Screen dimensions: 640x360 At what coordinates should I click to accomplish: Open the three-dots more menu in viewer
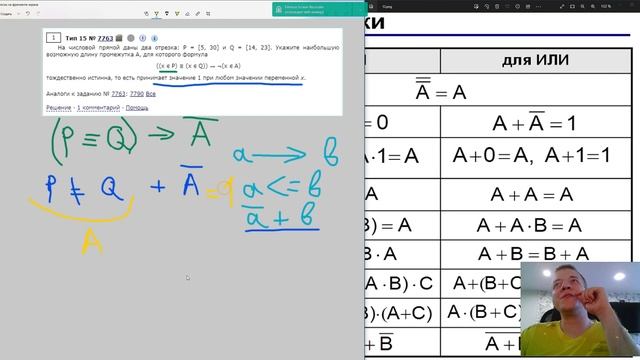[x=538, y=7]
